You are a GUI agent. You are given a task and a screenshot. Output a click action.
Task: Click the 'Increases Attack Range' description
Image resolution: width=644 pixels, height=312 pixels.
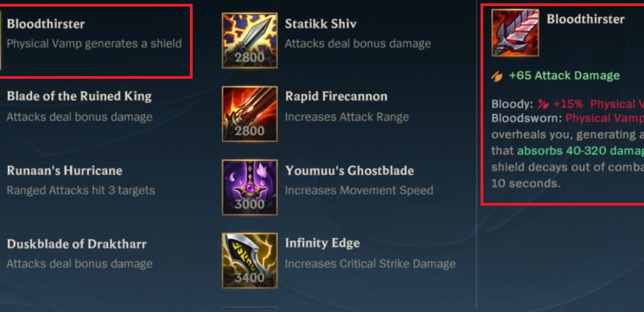point(347,117)
